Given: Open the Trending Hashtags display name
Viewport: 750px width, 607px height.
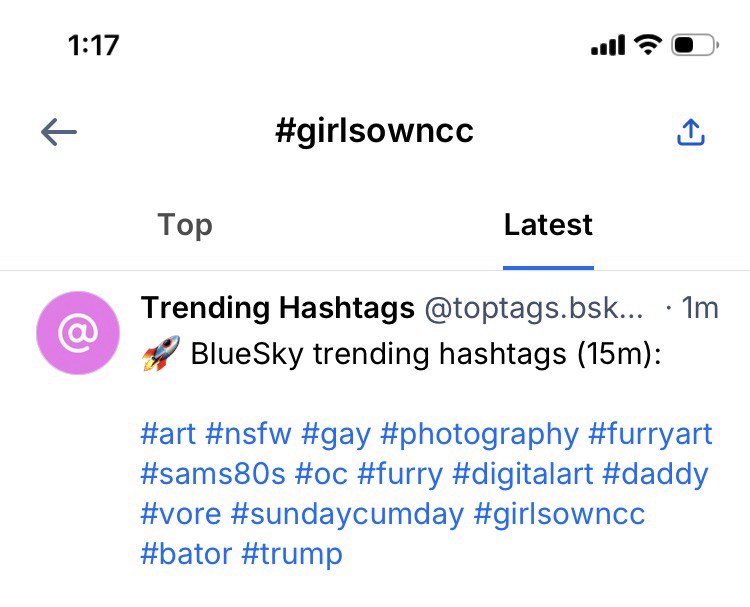Looking at the screenshot, I should (277, 308).
